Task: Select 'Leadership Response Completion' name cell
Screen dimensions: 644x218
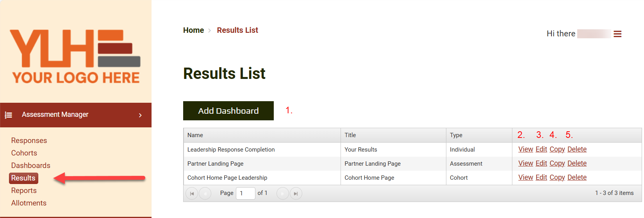Action: coord(262,150)
